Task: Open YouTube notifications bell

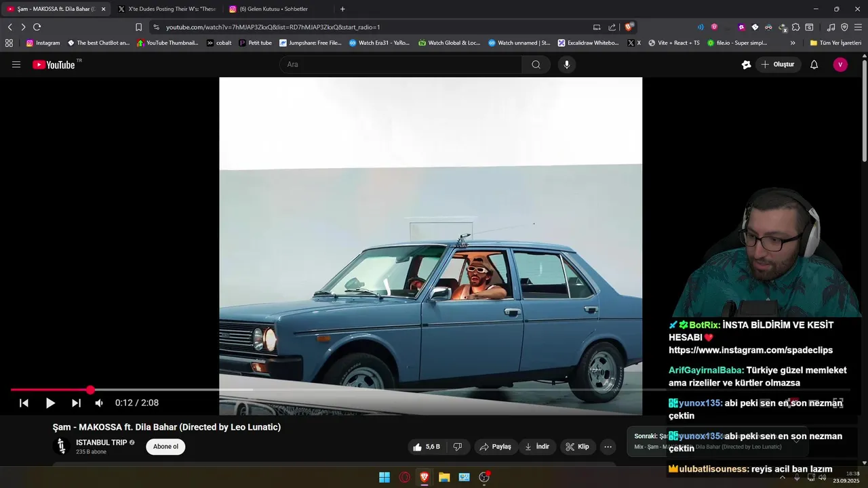Action: click(814, 64)
